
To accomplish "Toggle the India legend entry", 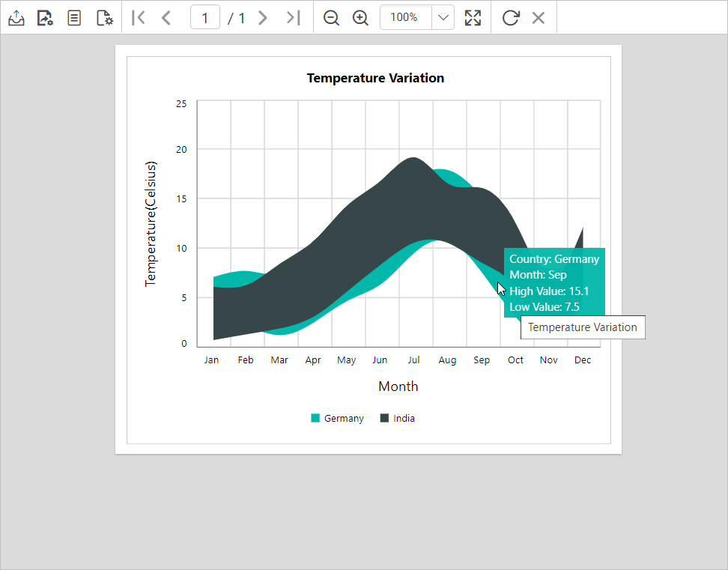I will 404,419.
